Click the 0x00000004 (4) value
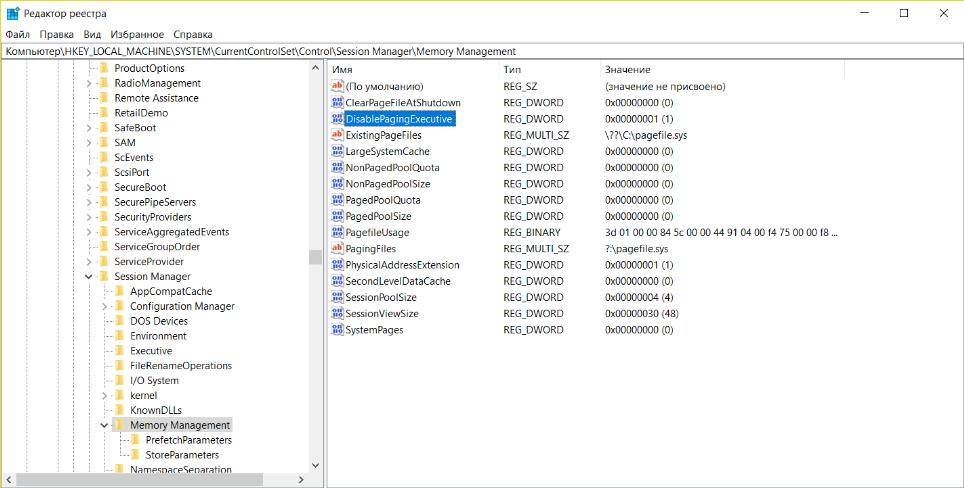964x488 pixels. click(639, 297)
